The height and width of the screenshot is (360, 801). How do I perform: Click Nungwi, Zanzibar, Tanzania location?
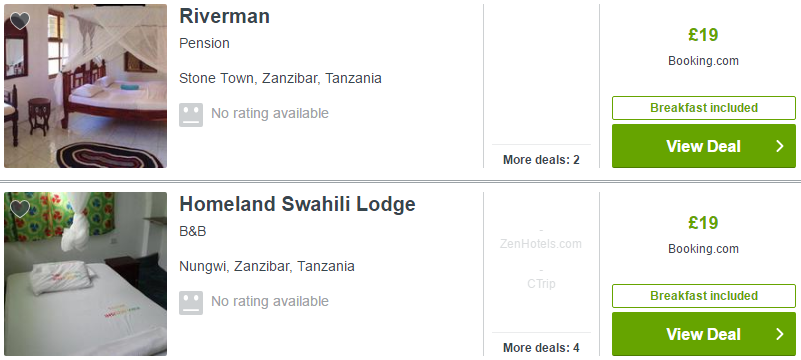[267, 267]
